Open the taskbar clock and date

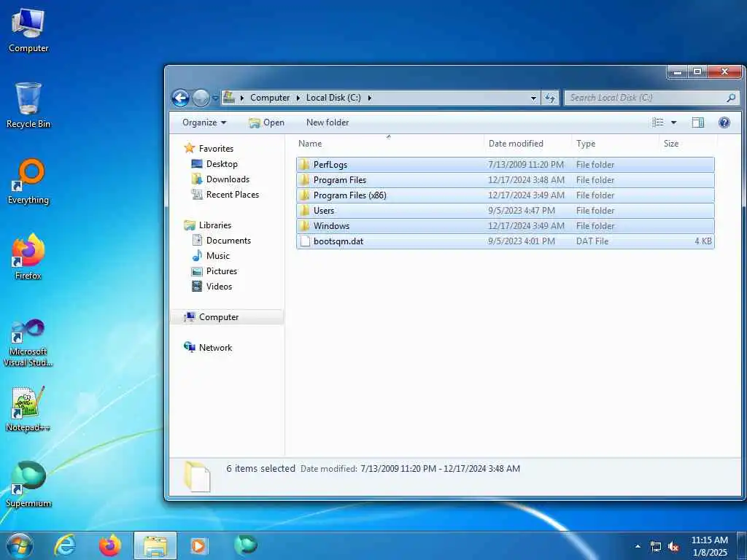coord(709,546)
